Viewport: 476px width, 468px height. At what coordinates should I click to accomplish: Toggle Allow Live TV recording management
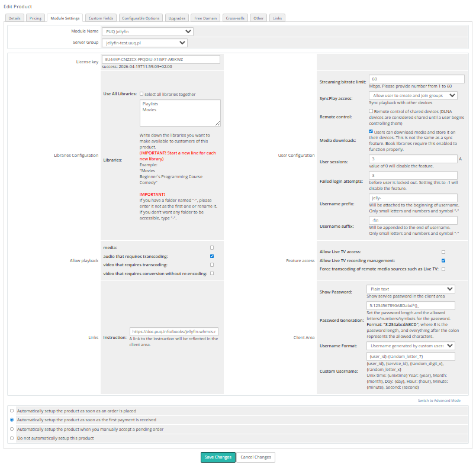443,260
